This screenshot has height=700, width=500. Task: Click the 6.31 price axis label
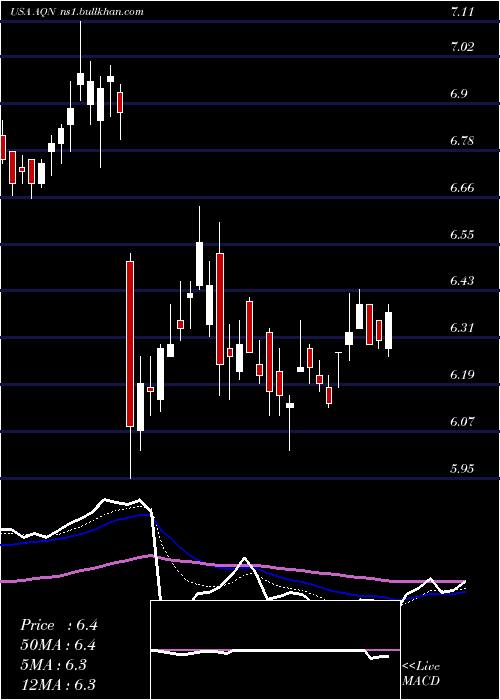tap(462, 328)
